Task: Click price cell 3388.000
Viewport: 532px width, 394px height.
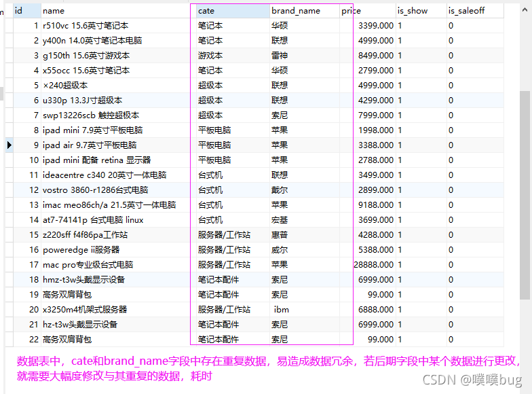Action: click(368, 145)
